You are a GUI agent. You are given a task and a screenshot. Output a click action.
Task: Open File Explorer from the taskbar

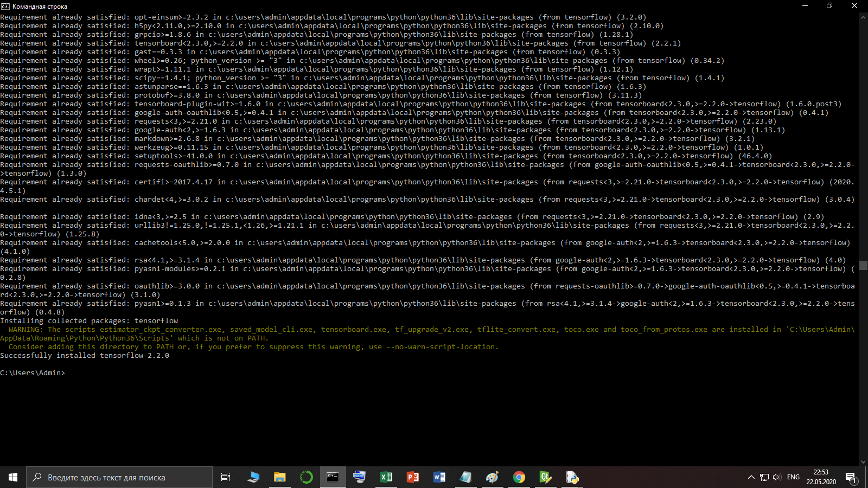point(279,477)
